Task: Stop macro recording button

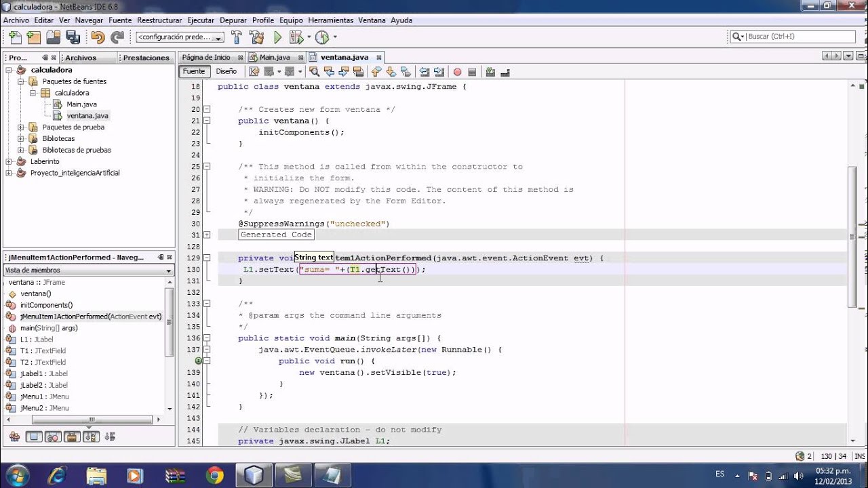Action: 472,71
